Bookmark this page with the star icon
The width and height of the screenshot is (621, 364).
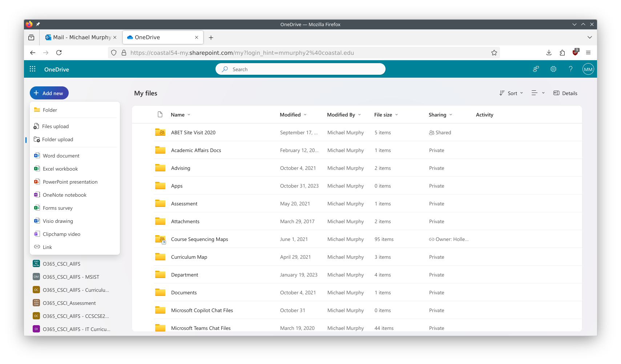coord(494,53)
